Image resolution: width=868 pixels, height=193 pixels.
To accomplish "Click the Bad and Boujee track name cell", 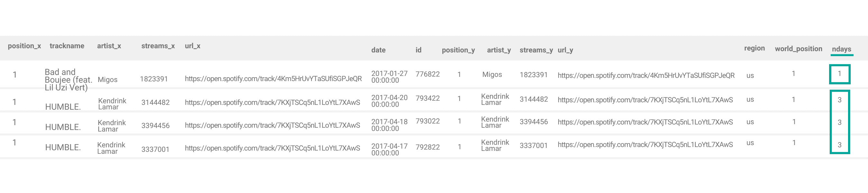I will click(x=68, y=80).
